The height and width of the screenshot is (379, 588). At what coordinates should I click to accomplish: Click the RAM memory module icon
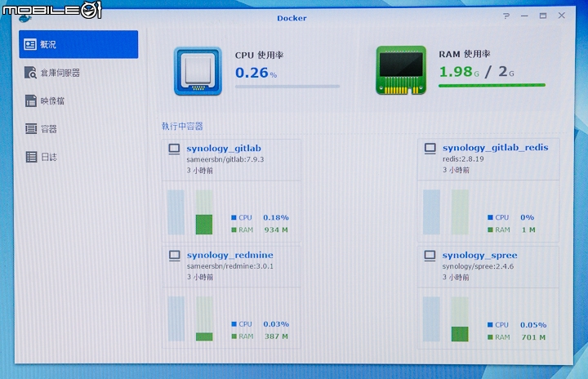tap(401, 70)
